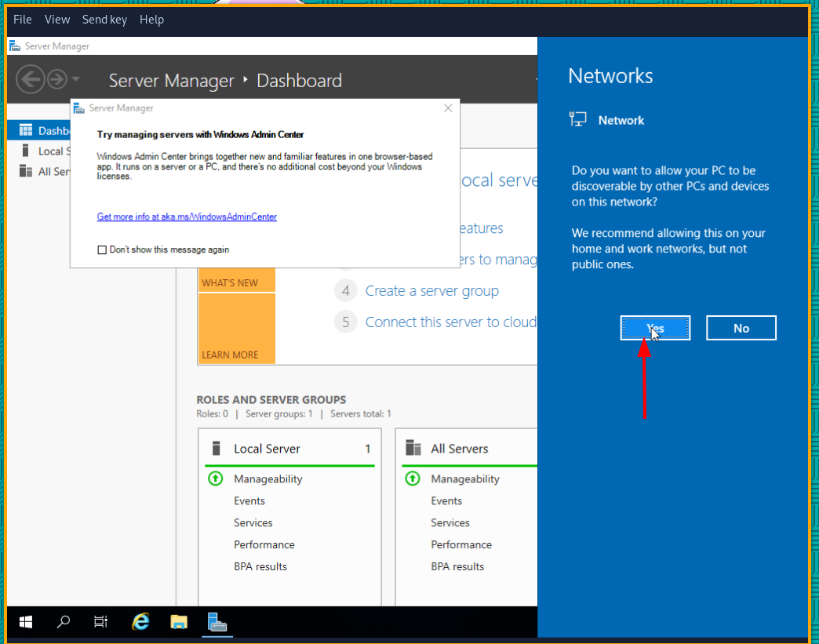Expand the navigation history dropdown arrow

76,79
